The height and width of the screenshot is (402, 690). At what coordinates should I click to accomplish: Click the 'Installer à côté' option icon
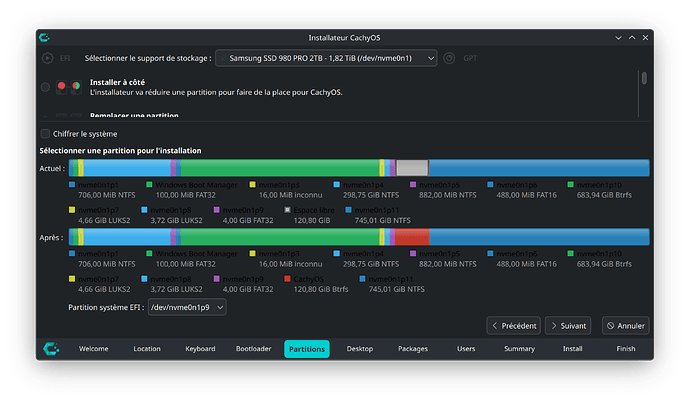(x=68, y=87)
